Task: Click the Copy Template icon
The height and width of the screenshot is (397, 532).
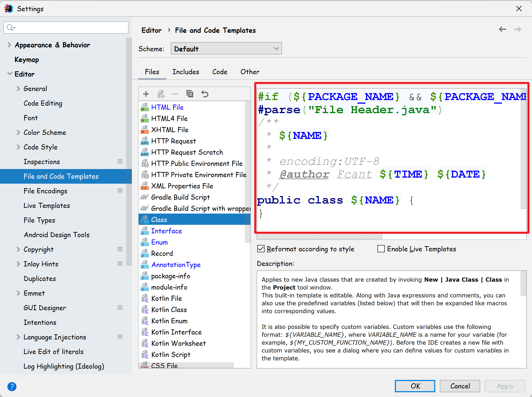Action: (x=190, y=94)
